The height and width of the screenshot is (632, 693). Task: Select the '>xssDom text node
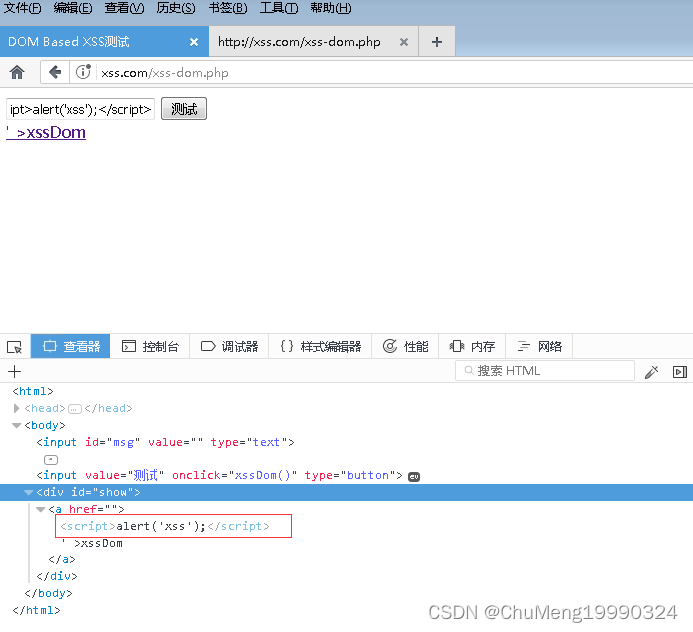click(x=92, y=543)
